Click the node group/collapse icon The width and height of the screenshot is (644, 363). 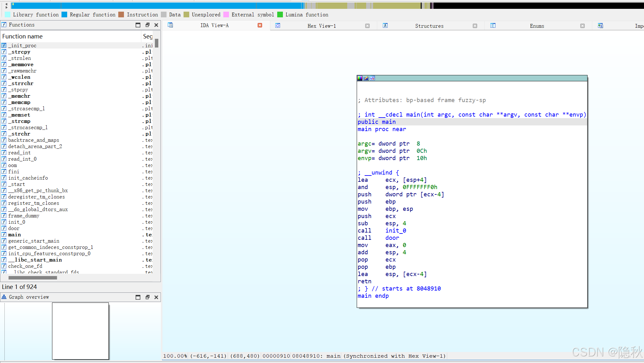click(372, 78)
